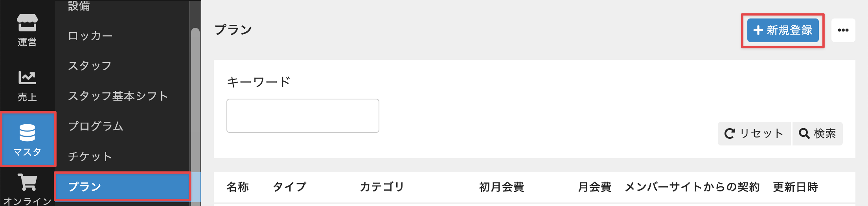This screenshot has height=206, width=868.
Task: Open 設備 in the sidebar menu
Action: click(x=79, y=6)
